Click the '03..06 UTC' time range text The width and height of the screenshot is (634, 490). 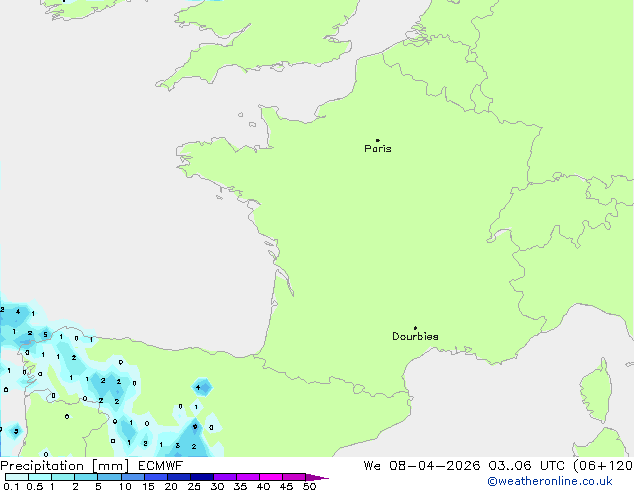click(x=527, y=466)
